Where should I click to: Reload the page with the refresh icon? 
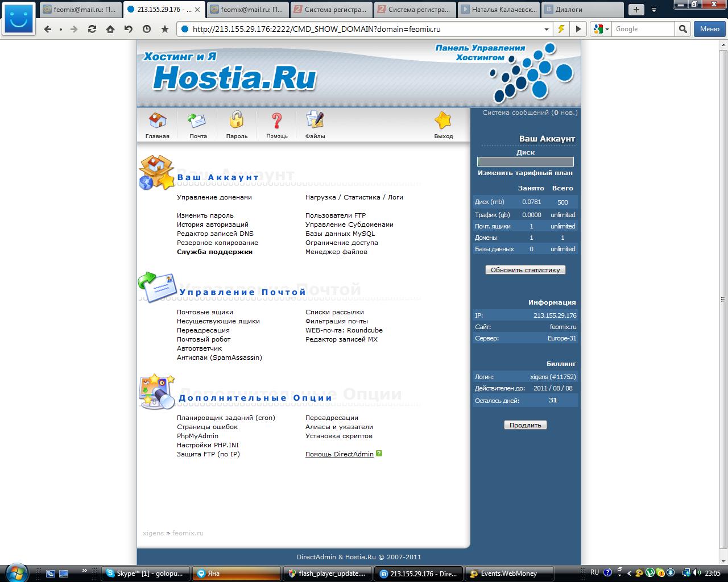tap(92, 29)
